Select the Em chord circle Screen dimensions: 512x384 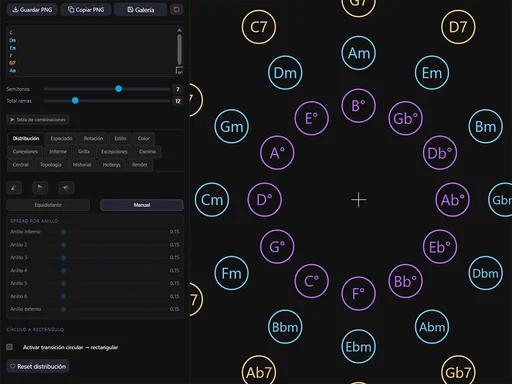(x=432, y=73)
